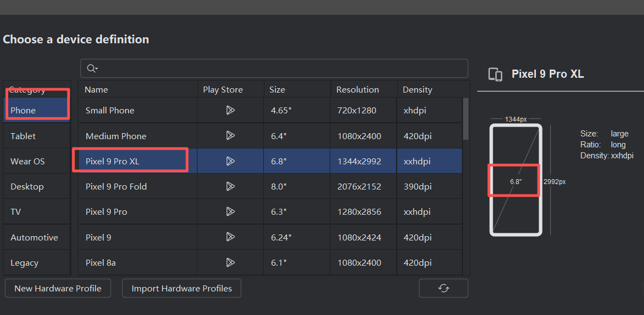Select the Desktop category

[37, 187]
